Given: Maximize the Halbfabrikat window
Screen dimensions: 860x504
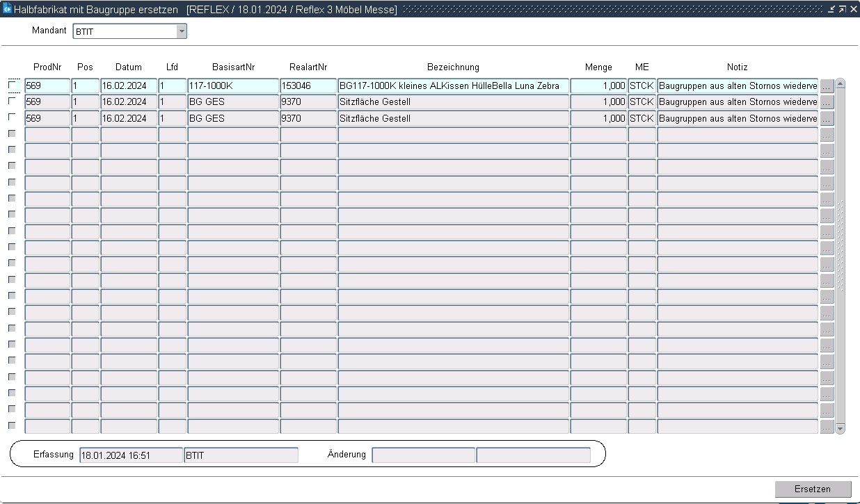Looking at the screenshot, I should tap(842, 9).
